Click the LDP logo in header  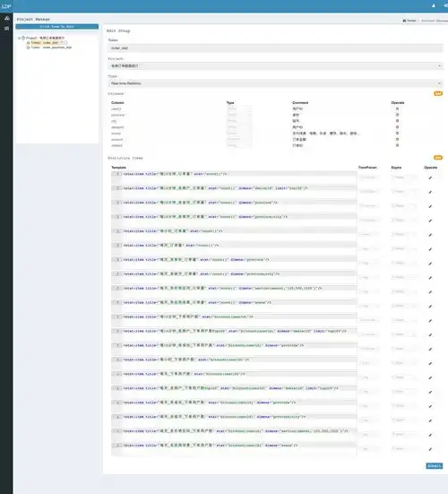(6, 6)
